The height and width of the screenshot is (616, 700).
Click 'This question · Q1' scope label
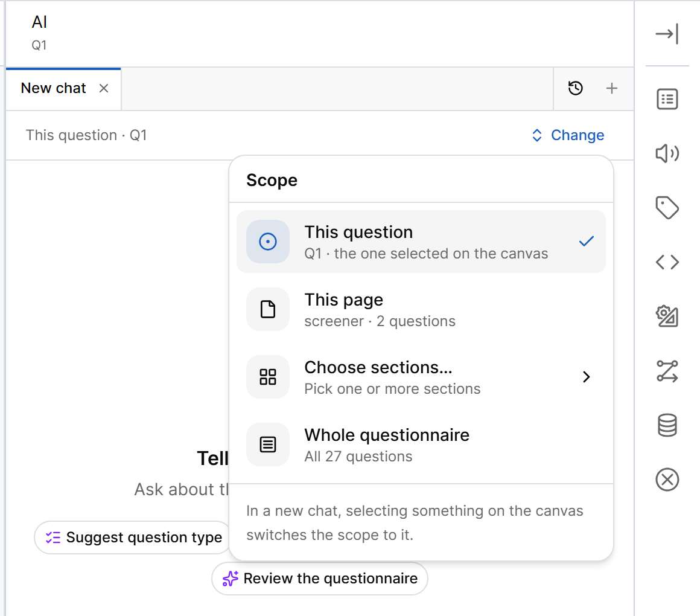pos(86,135)
